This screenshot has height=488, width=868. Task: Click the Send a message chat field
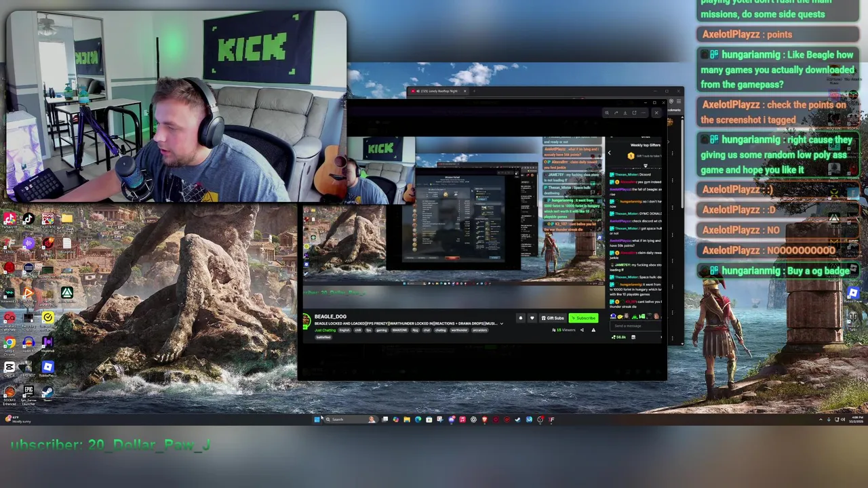click(635, 326)
